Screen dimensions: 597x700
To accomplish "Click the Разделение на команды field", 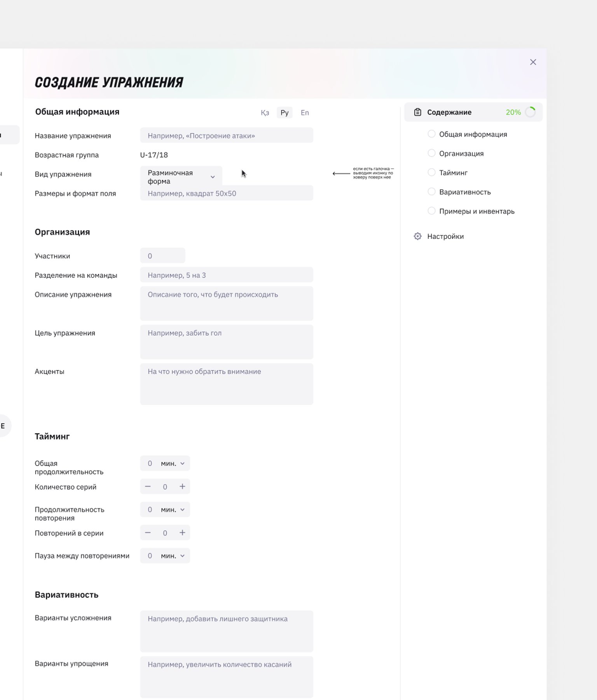I will (227, 275).
